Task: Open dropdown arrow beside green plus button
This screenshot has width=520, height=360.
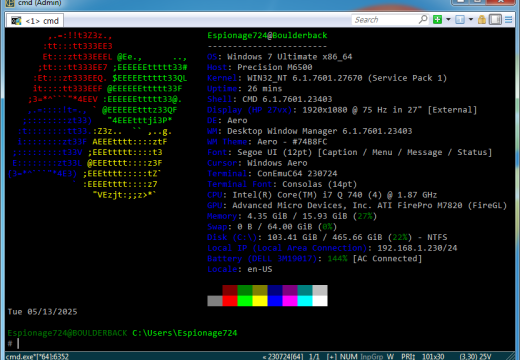Action: tap(448, 20)
